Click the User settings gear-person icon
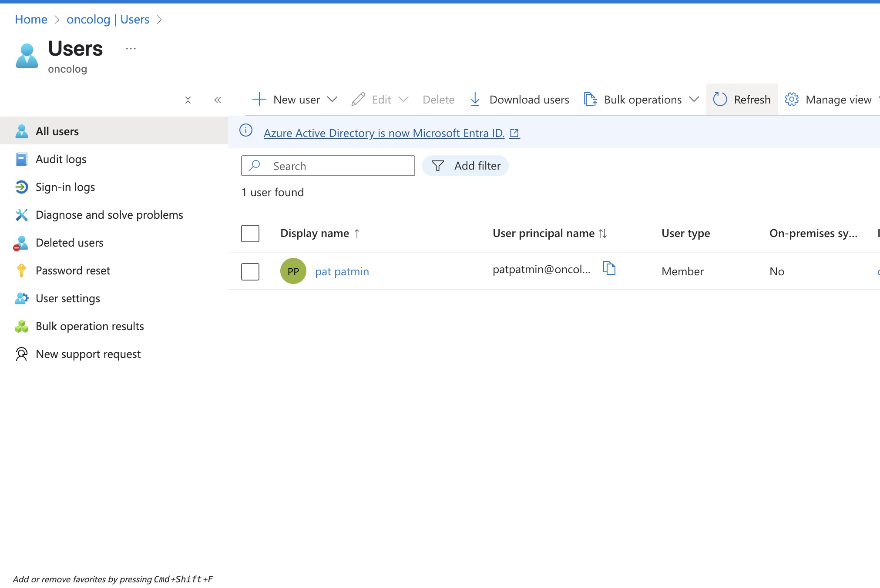This screenshot has height=588, width=880. 21,298
